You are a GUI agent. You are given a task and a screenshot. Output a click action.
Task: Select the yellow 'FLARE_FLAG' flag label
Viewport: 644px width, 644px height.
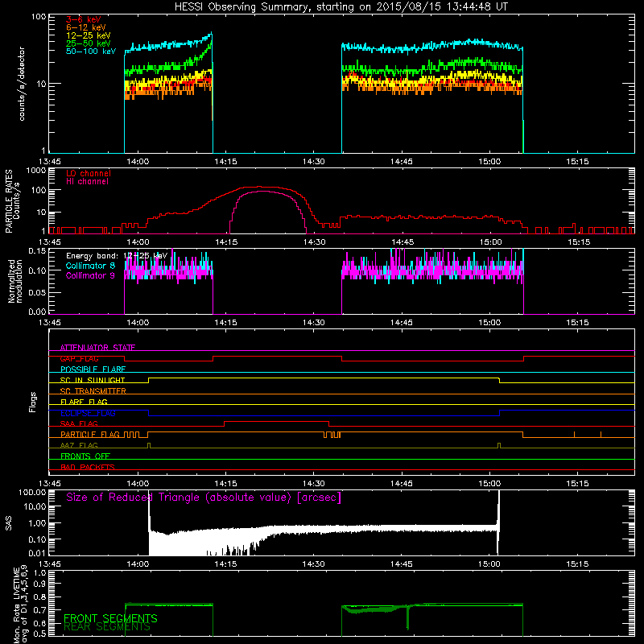(x=84, y=402)
